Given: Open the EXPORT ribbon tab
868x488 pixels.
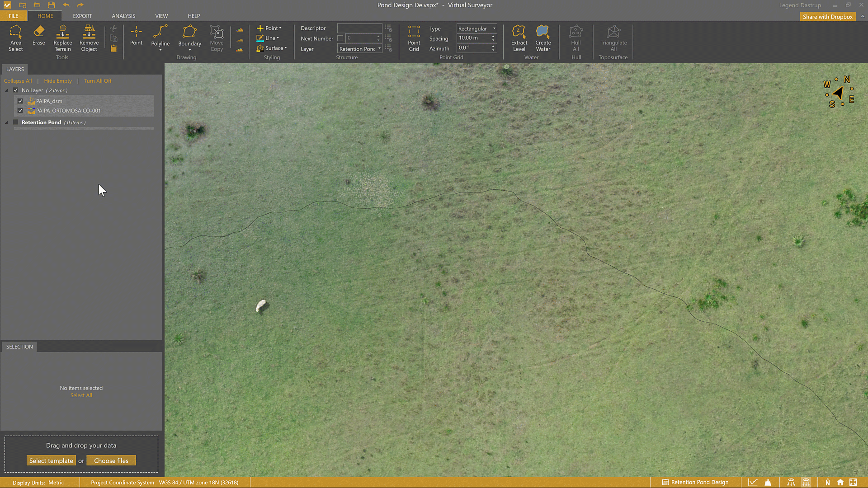Looking at the screenshot, I should click(82, 16).
